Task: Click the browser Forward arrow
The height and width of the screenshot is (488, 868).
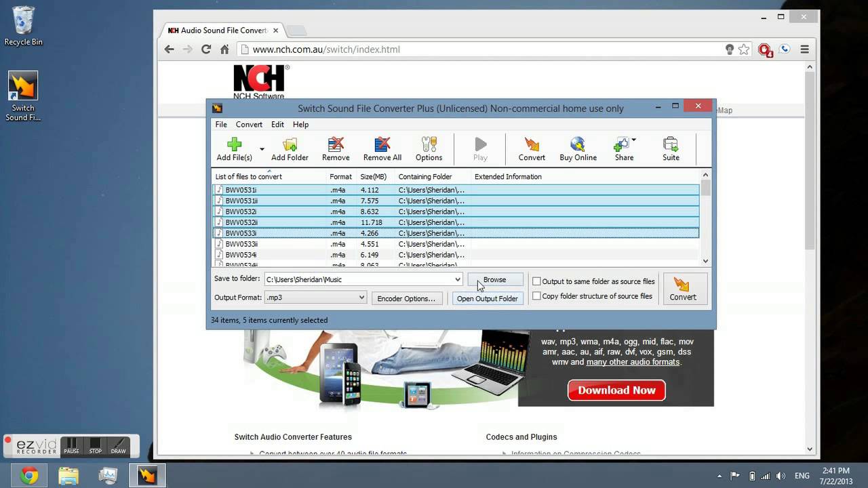Action: 188,49
